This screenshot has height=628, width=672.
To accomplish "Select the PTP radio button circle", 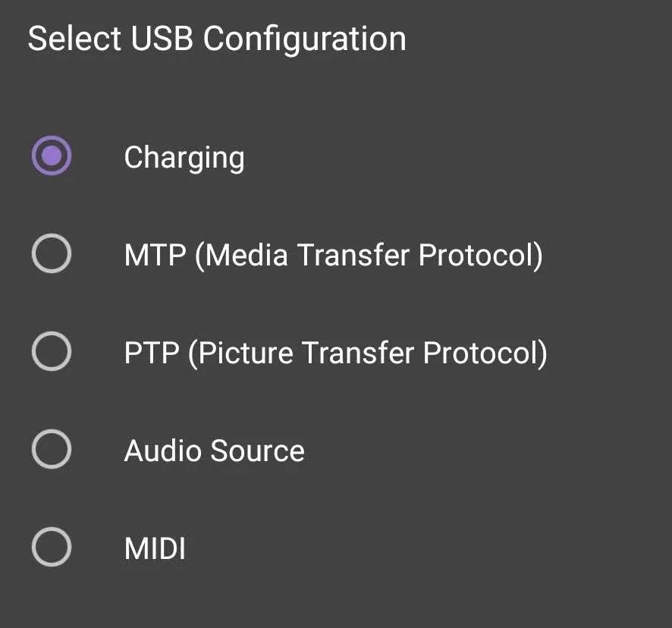I will pos(52,351).
